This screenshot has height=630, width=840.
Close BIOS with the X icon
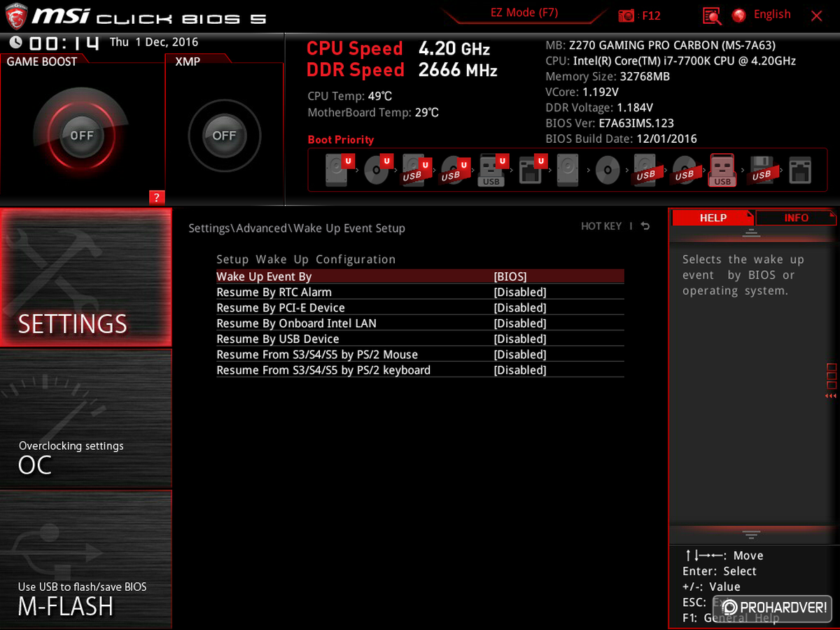point(816,15)
